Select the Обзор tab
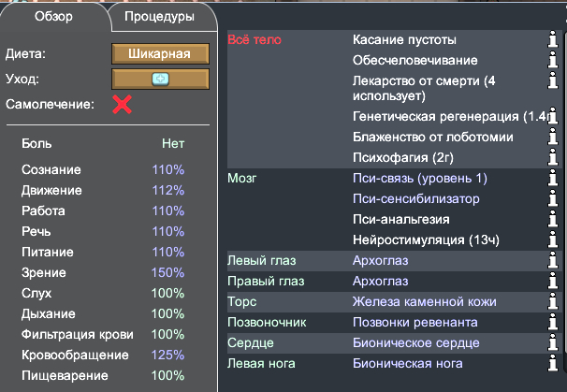 (54, 16)
